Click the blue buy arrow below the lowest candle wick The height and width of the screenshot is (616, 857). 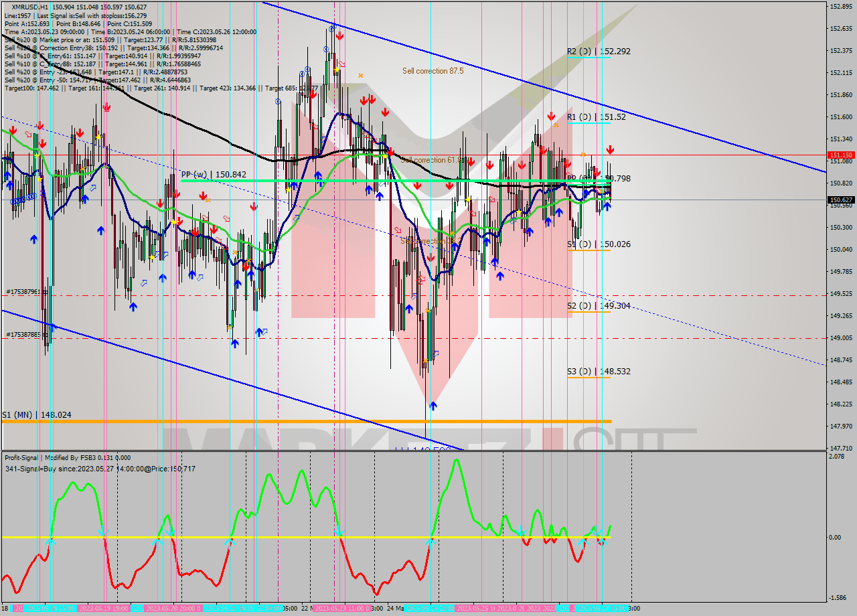433,405
